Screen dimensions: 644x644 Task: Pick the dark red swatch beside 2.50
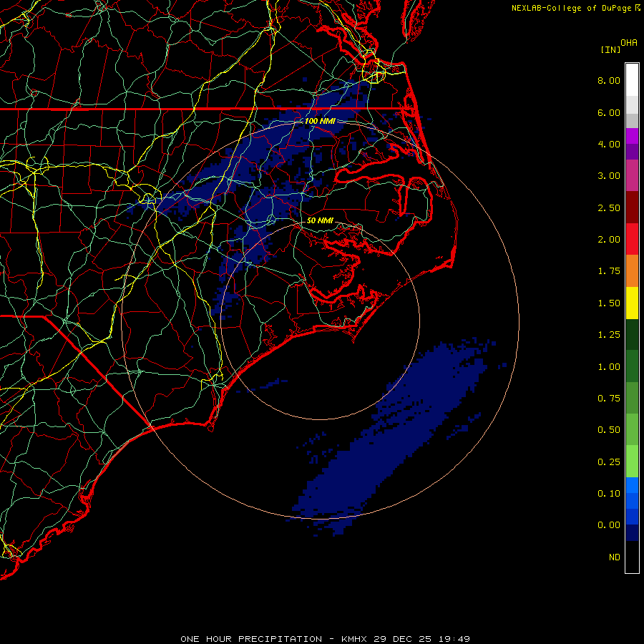[632, 208]
